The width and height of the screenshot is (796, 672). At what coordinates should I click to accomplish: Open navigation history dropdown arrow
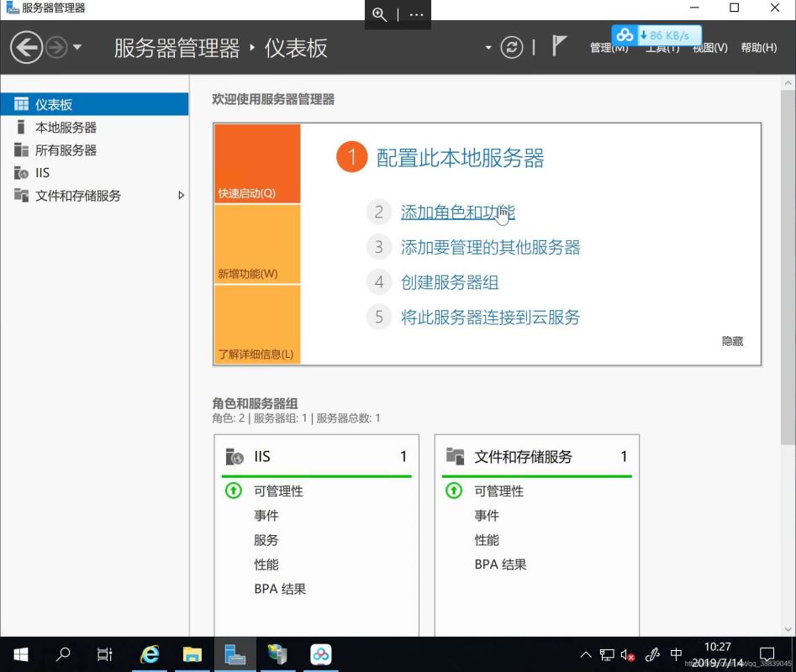pyautogui.click(x=77, y=47)
